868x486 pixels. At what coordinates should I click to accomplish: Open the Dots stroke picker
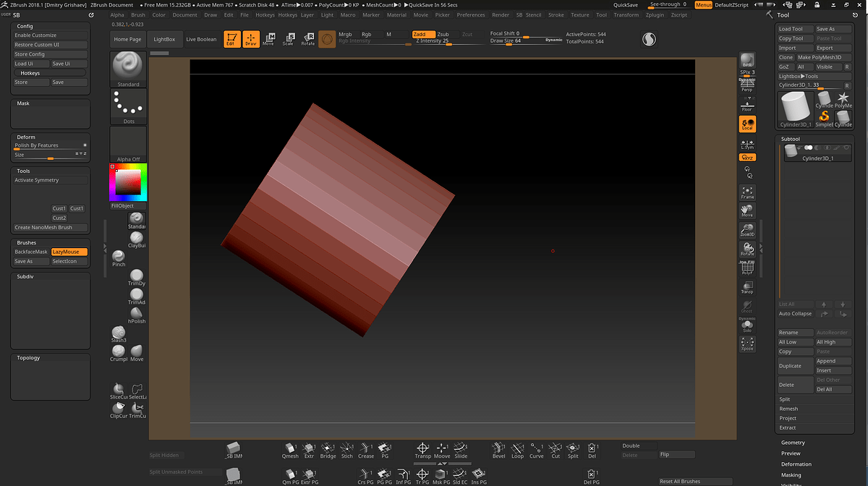tap(128, 107)
